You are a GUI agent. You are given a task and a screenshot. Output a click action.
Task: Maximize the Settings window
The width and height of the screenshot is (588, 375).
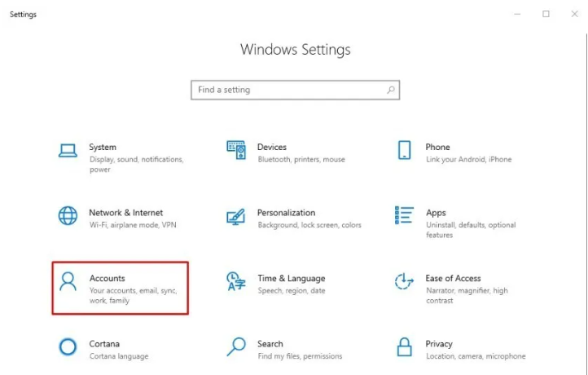tap(546, 14)
